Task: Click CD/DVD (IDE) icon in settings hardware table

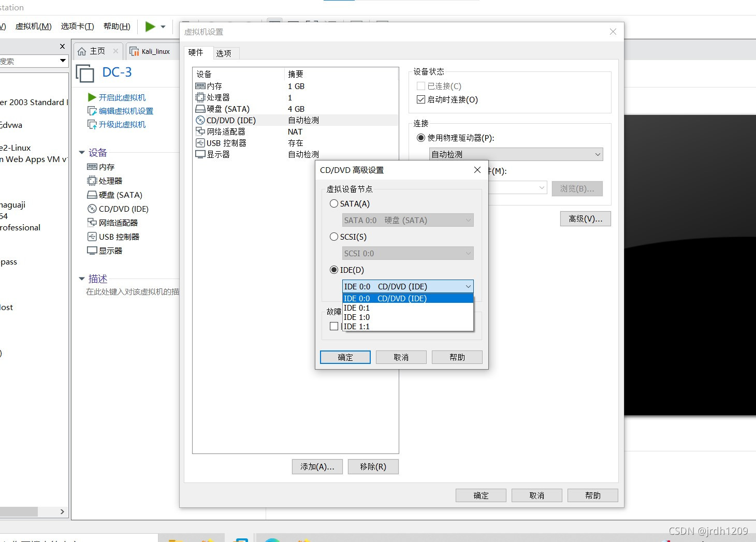Action: click(200, 120)
